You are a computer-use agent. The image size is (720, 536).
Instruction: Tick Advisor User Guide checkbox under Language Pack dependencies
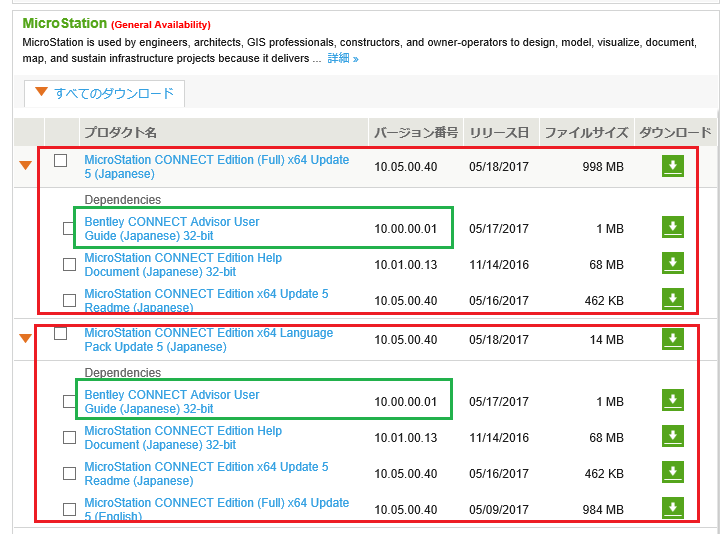click(x=69, y=401)
